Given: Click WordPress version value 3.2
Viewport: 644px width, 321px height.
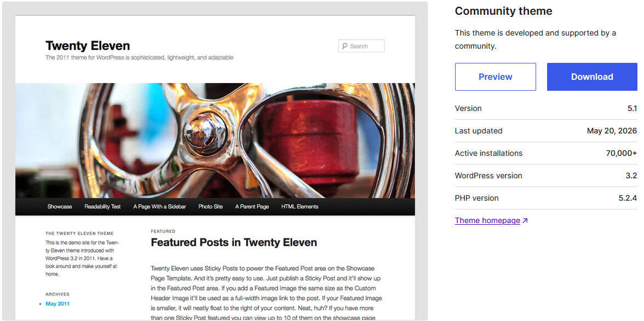Looking at the screenshot, I should 631,176.
